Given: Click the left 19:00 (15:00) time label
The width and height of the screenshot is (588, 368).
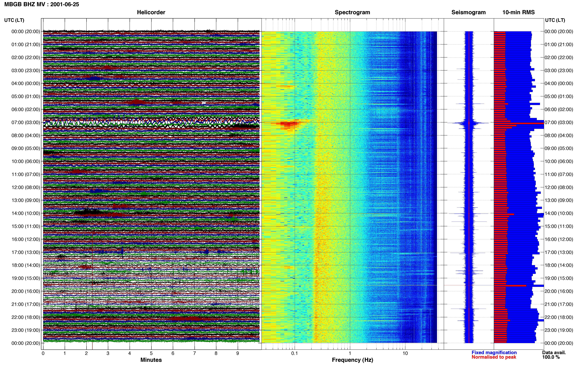Looking at the screenshot, I should click(26, 278).
